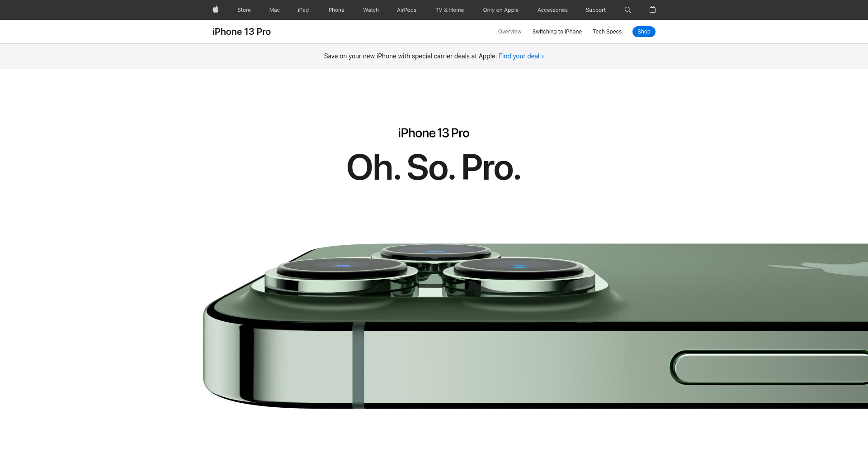
Task: Go to the Mac section
Action: pyautogui.click(x=274, y=10)
